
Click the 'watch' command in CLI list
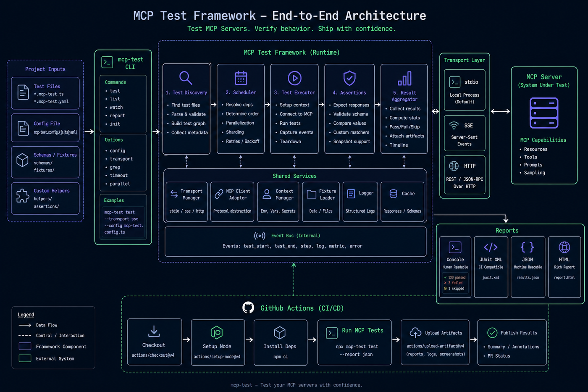pyautogui.click(x=116, y=107)
